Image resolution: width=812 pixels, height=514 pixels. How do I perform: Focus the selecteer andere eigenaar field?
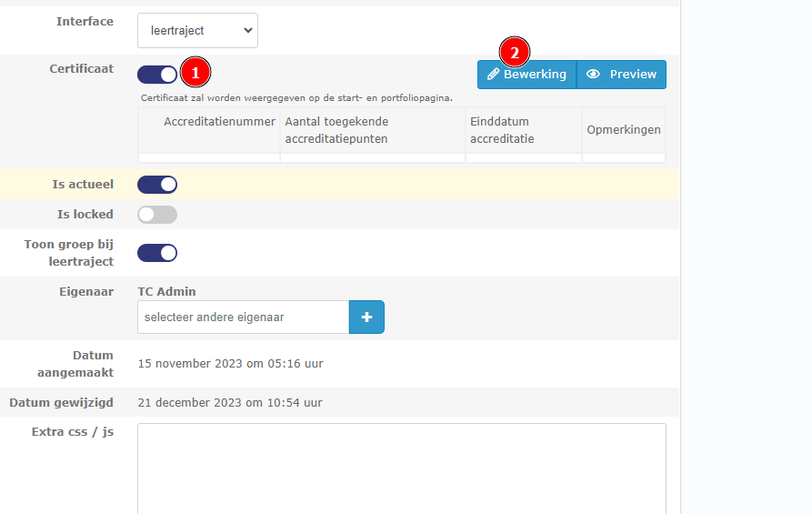click(243, 317)
